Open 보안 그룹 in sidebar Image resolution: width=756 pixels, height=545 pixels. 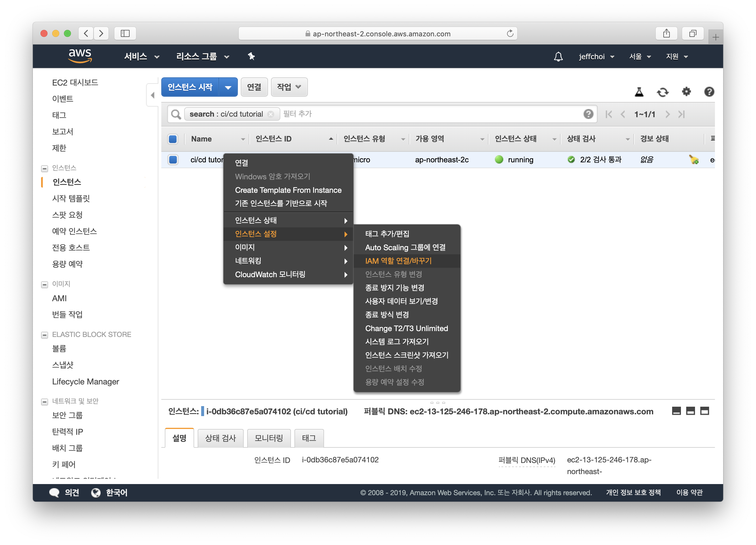pyautogui.click(x=67, y=415)
